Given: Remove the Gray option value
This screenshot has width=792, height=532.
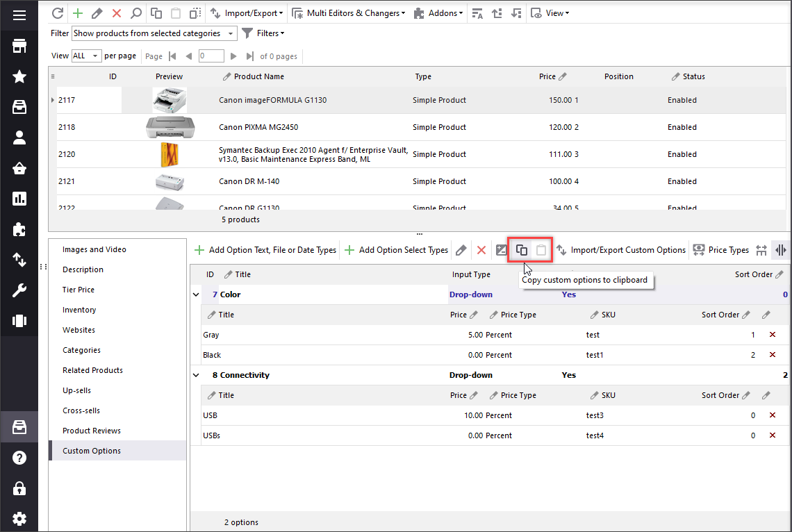Looking at the screenshot, I should coord(773,335).
